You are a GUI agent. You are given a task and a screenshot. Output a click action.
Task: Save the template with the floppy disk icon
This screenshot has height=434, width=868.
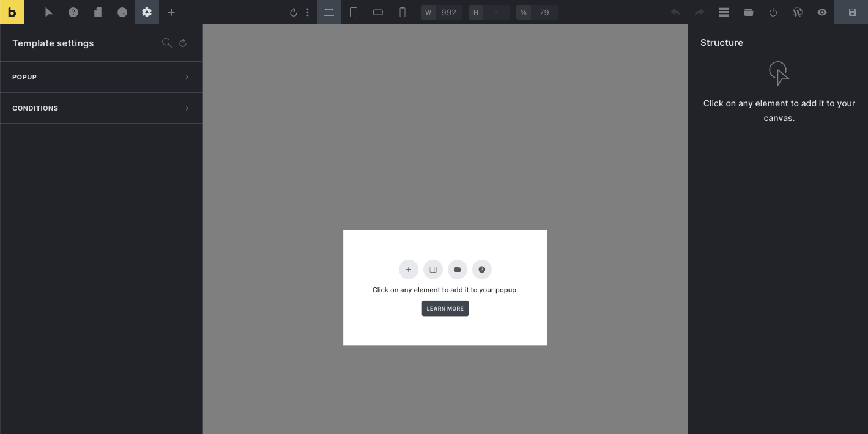click(852, 12)
